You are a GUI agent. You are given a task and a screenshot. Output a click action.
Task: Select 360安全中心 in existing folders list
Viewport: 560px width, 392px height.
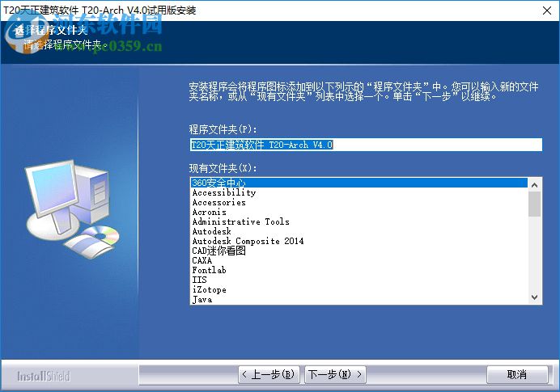pos(359,183)
